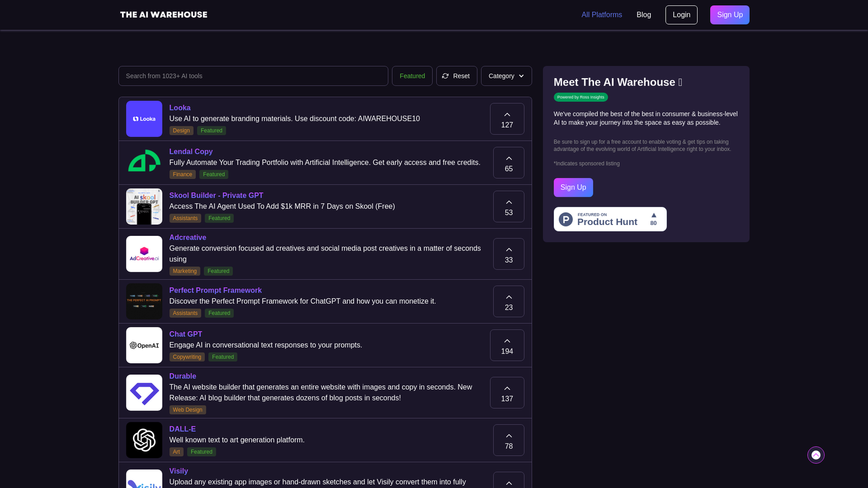868x488 pixels.
Task: Click the Copywriting tag on Chat GPT
Action: click(187, 357)
